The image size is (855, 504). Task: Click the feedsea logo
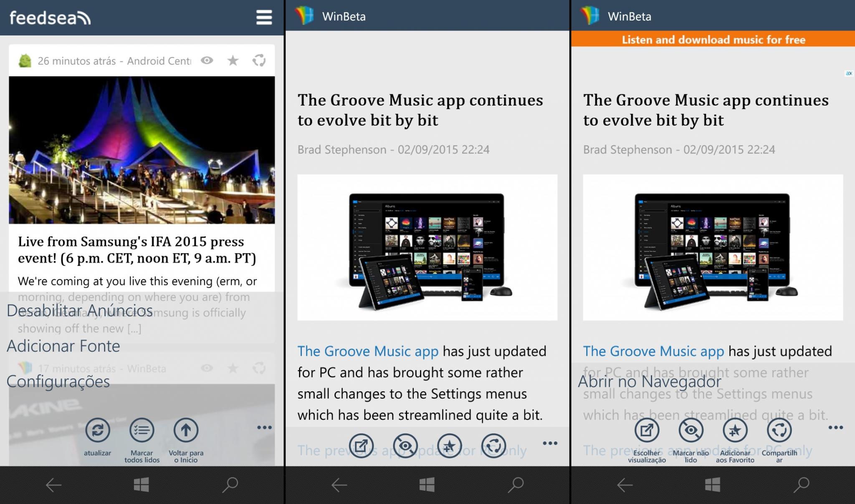pos(50,18)
